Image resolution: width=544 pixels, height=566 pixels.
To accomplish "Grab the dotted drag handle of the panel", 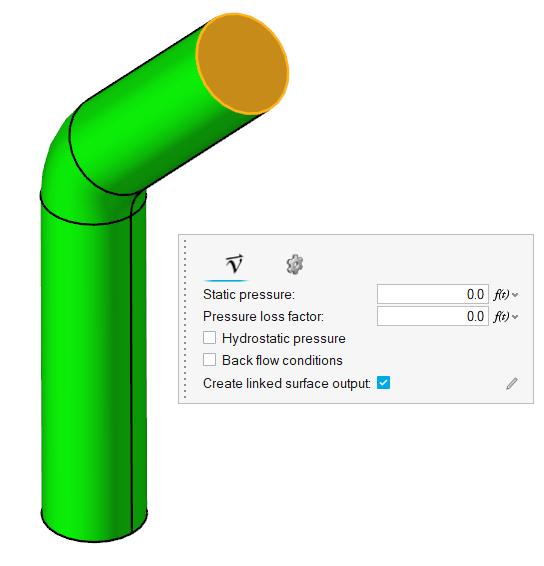I will [185, 319].
